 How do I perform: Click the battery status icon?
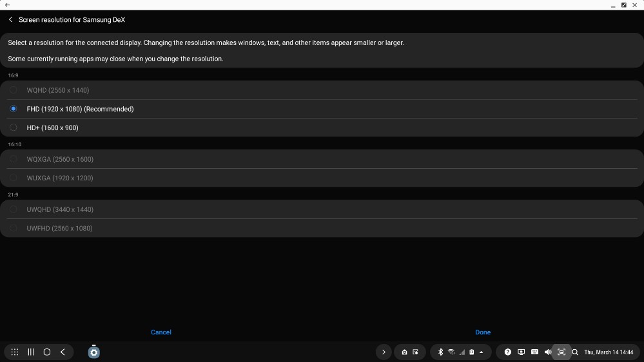coord(472,352)
